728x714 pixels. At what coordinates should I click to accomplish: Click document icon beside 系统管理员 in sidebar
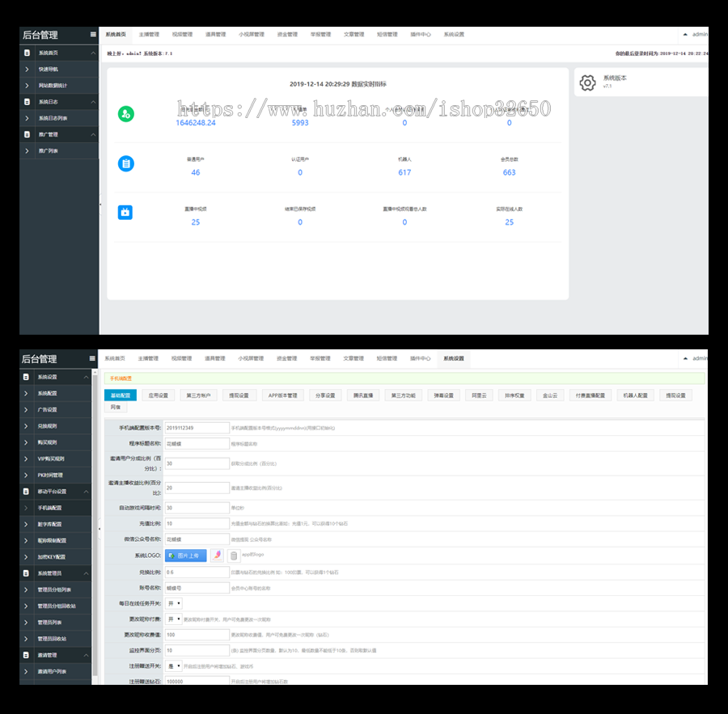click(26, 573)
